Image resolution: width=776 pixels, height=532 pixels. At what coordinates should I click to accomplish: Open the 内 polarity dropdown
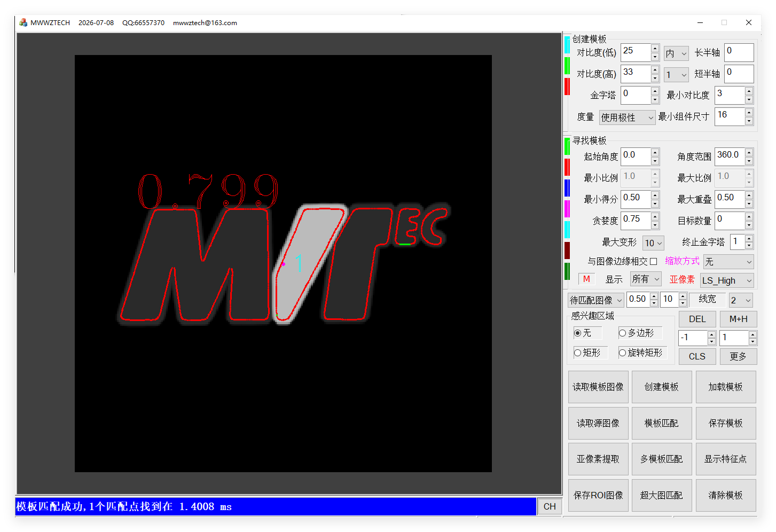coord(676,53)
